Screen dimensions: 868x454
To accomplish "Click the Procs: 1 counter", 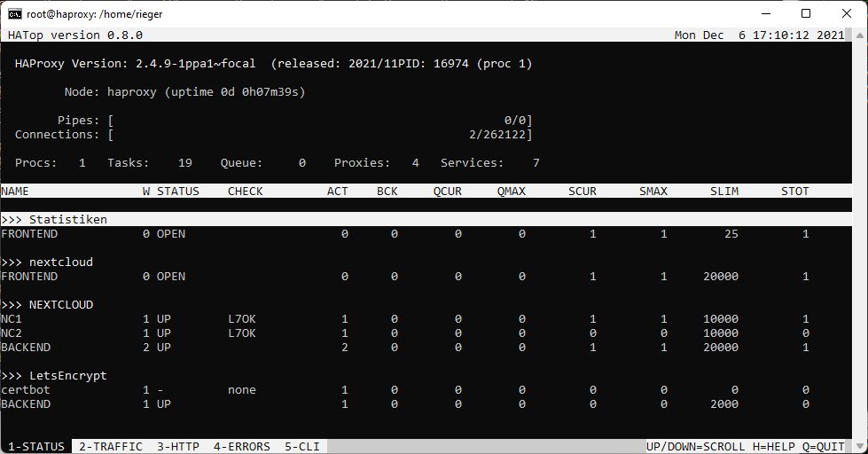I will pos(51,163).
